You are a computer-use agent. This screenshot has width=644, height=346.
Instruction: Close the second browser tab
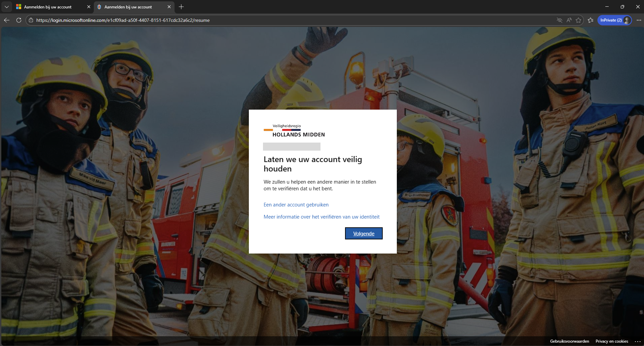[x=169, y=7]
